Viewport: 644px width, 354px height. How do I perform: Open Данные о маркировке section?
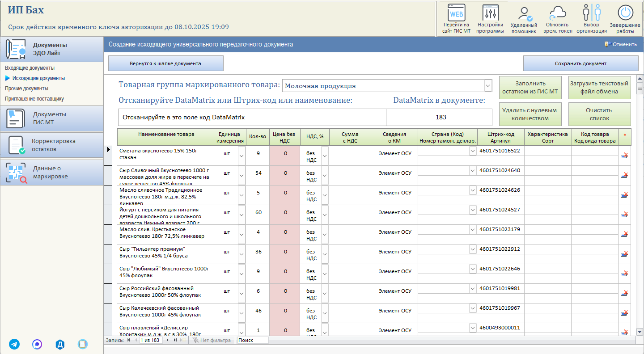point(52,173)
